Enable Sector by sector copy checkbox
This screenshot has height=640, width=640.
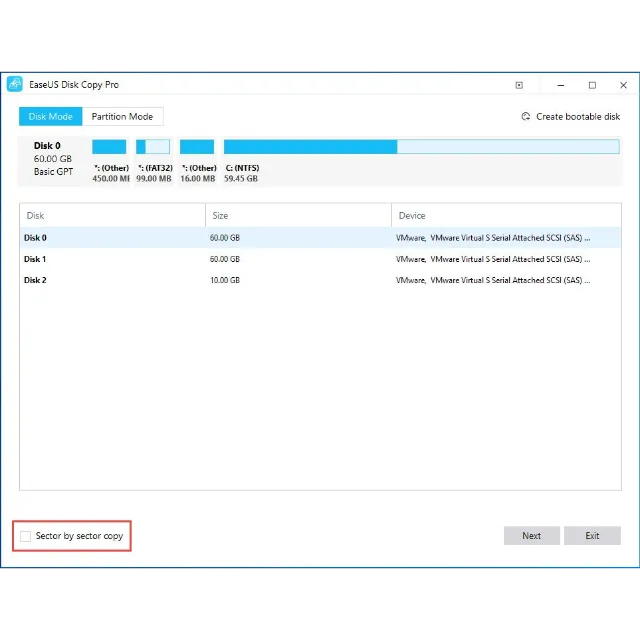tap(26, 536)
